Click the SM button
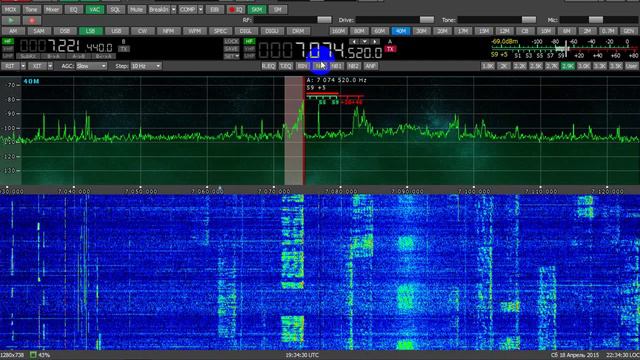Screen dimensions: 640x360 pos(278,9)
